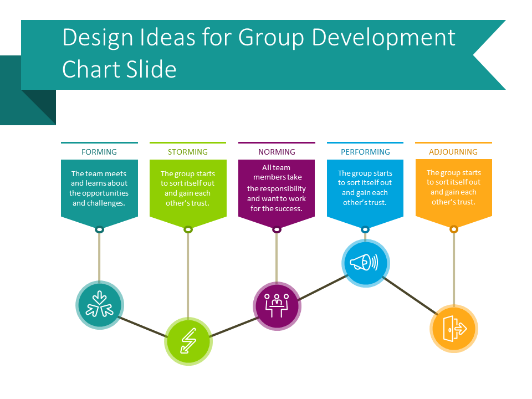Image resolution: width=532 pixels, height=399 pixels.
Task: Click the ring connector under Storming box
Action: 188,229
